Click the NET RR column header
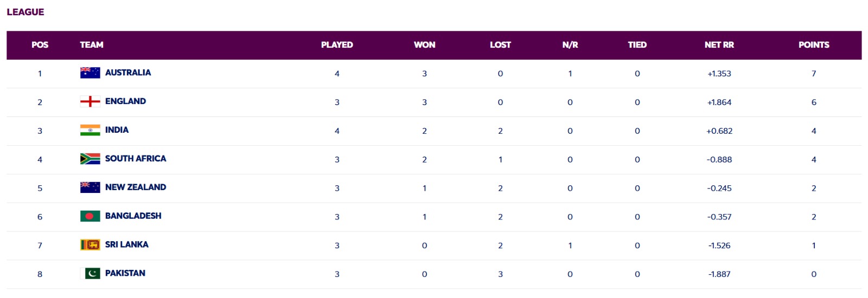 coord(719,45)
